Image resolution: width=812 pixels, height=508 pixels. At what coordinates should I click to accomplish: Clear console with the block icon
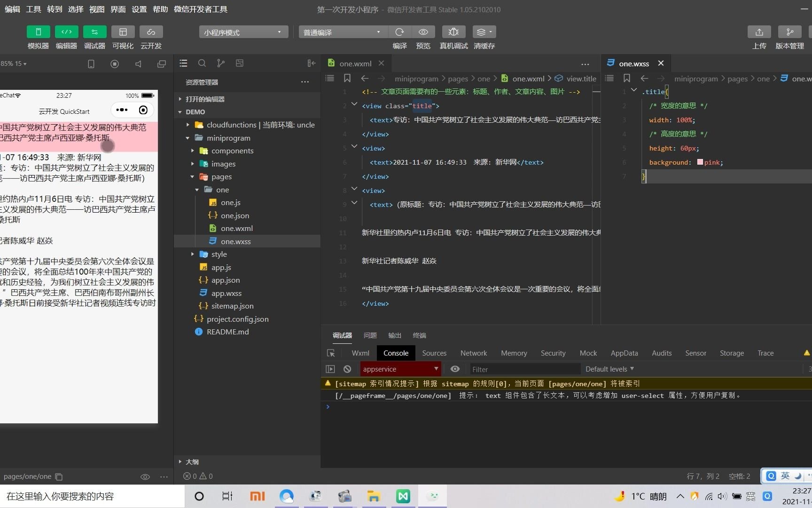(x=347, y=369)
